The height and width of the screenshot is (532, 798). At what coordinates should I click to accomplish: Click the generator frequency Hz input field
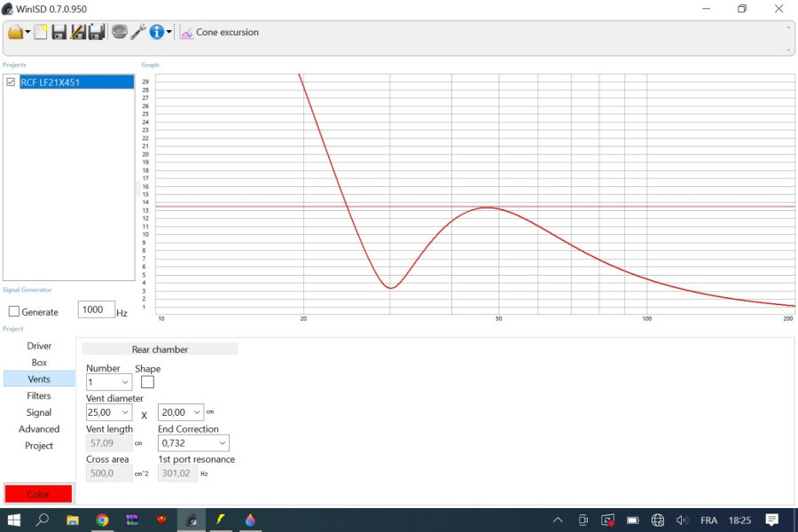coord(96,309)
